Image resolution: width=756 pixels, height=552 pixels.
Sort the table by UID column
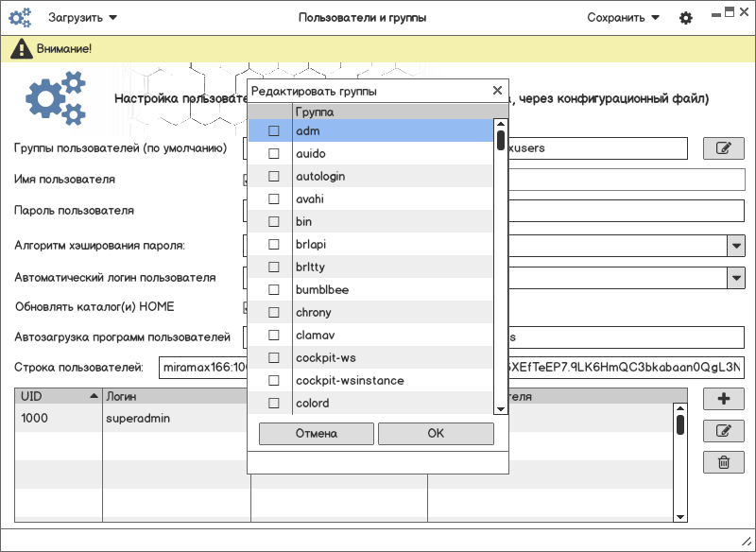pos(57,397)
